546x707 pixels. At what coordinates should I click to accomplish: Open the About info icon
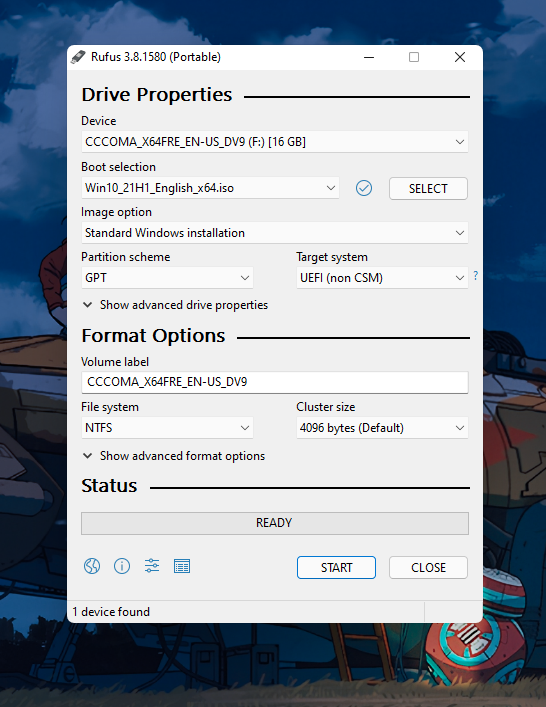click(x=122, y=566)
